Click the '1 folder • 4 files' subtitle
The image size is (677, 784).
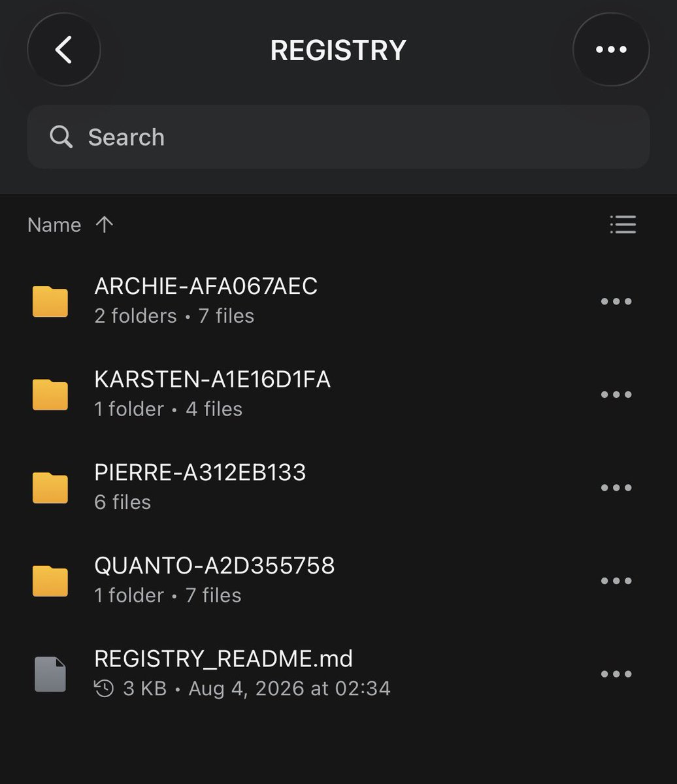[169, 410]
